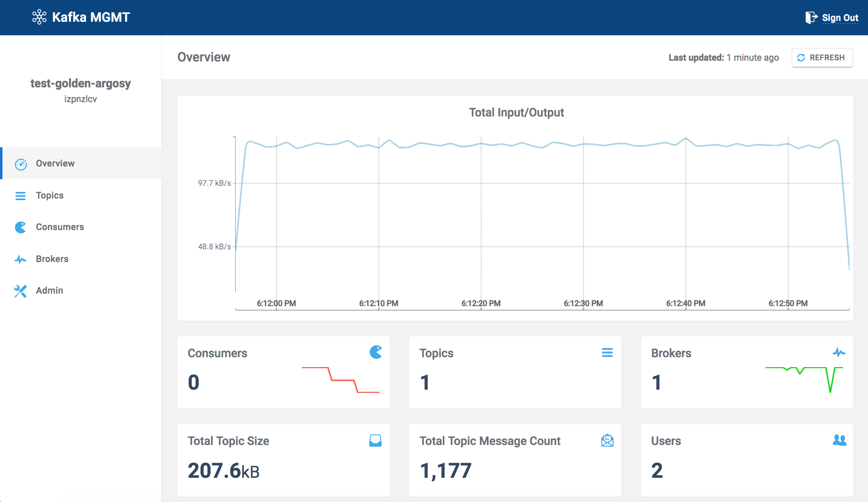Click the Total Topic Size card title
The image size is (868, 502).
click(x=229, y=441)
